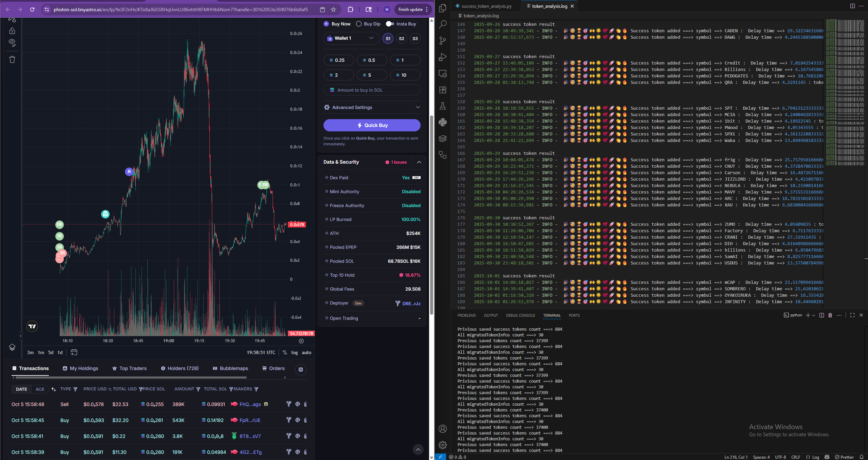Viewport: 868px width, 460px height.
Task: Open the Testing beaker view
Action: (442, 106)
